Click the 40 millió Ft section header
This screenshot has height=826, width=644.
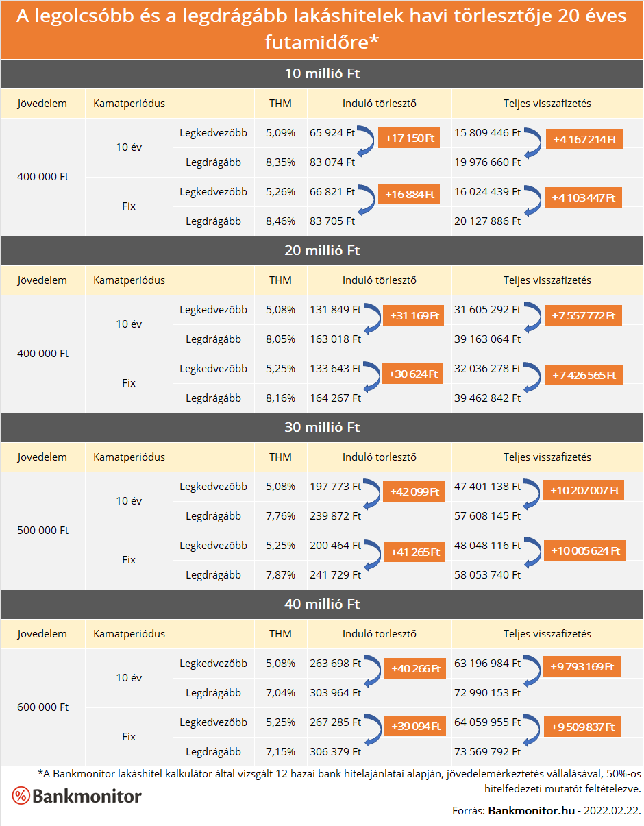coord(322,605)
